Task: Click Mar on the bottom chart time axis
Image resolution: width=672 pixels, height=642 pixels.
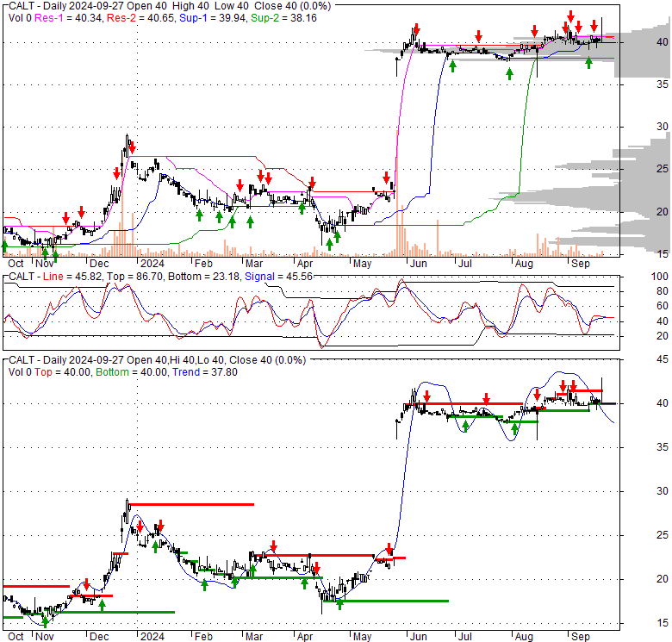Action: point(254,637)
